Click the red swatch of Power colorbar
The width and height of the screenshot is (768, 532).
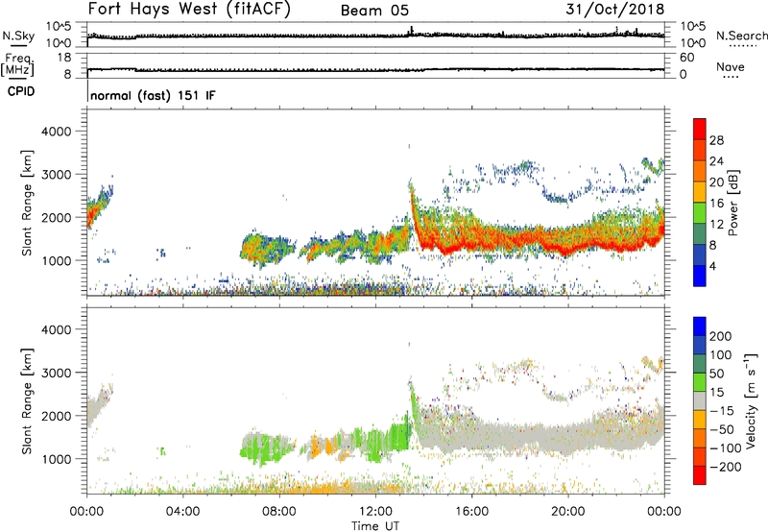[x=700, y=129]
